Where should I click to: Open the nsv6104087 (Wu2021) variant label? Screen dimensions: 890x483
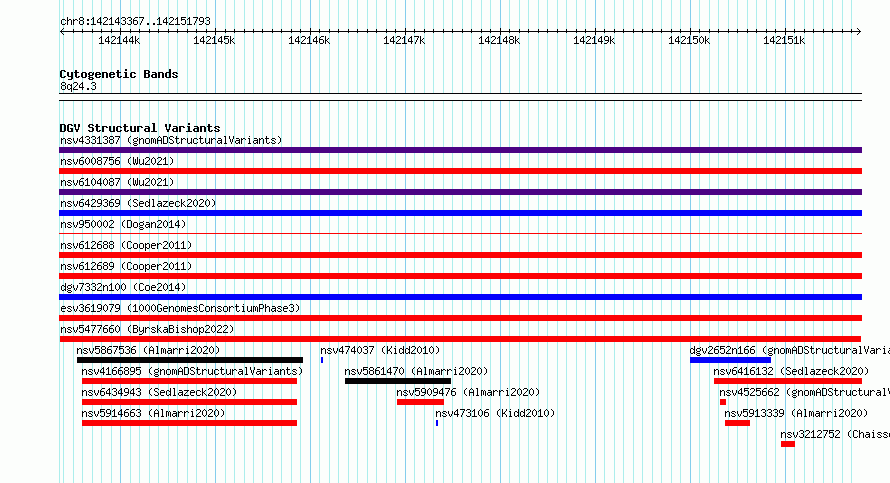(x=117, y=182)
